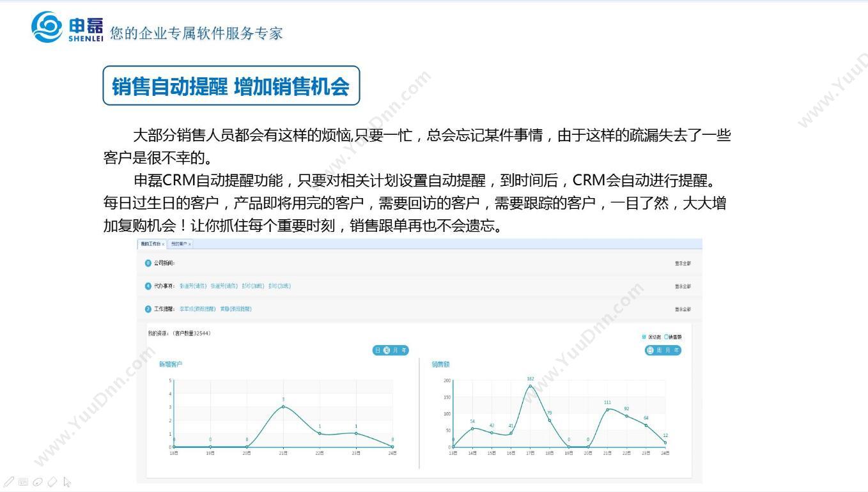The height and width of the screenshot is (492, 868).
Task: Click the 工作提醒 count badge showing 2
Action: coord(148,309)
